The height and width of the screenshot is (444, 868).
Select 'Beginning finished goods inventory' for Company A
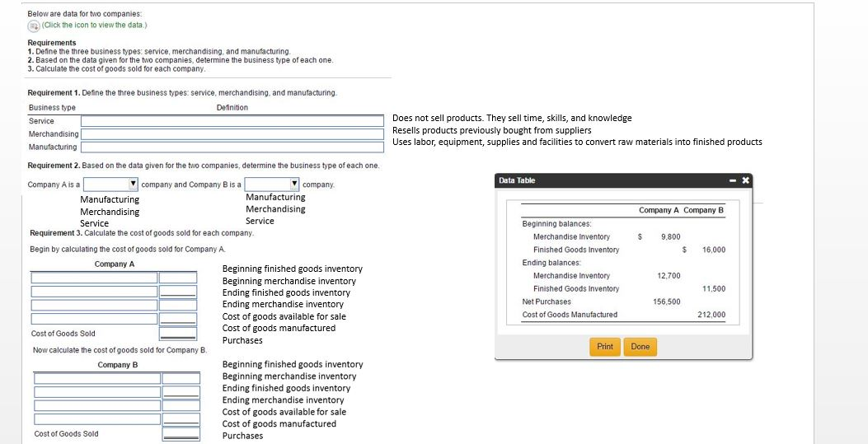click(x=293, y=269)
